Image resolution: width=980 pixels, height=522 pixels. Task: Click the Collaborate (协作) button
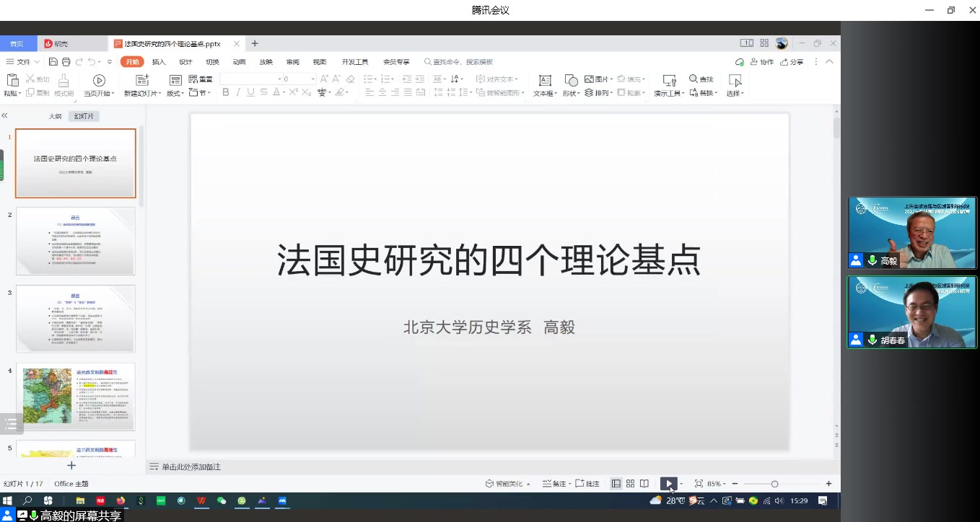coord(762,62)
